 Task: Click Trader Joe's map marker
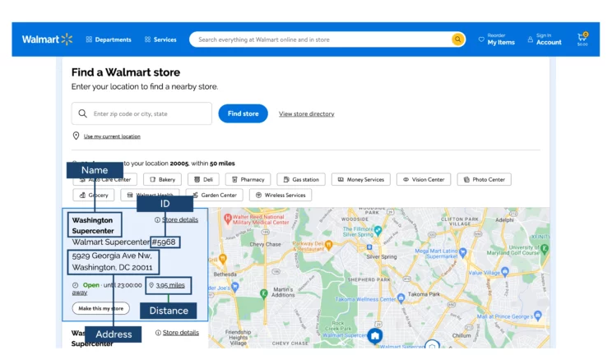pos(234,288)
